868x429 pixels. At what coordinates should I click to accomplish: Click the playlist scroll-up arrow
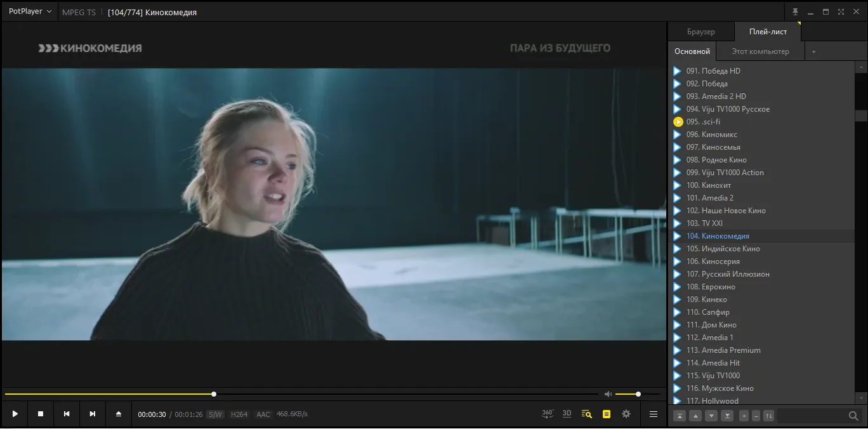click(x=861, y=67)
